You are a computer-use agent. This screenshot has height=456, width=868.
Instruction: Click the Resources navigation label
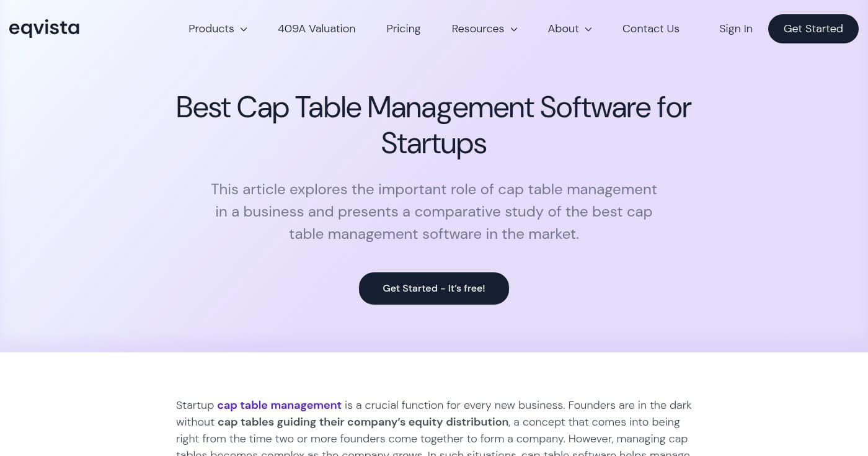[x=478, y=29]
